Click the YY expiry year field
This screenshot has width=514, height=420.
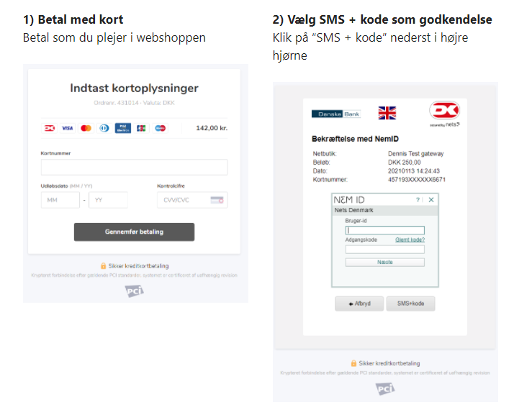[x=108, y=200]
